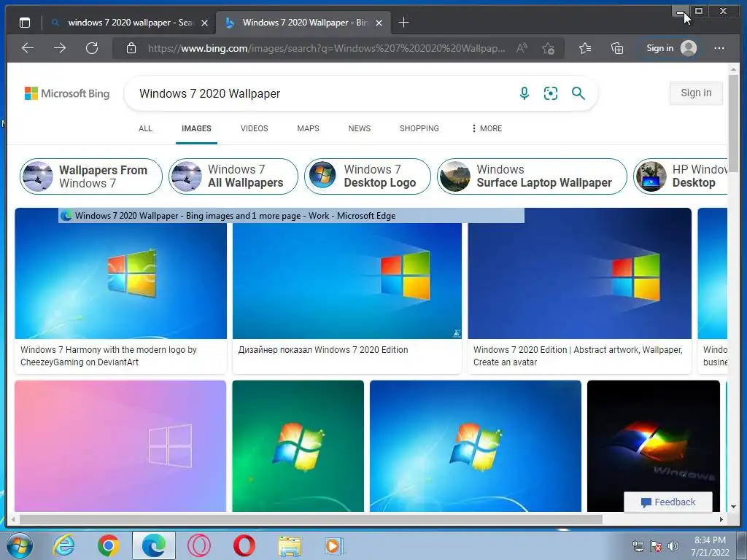Open media player from taskbar
Viewport: 747px width, 560px height.
pyautogui.click(x=333, y=546)
